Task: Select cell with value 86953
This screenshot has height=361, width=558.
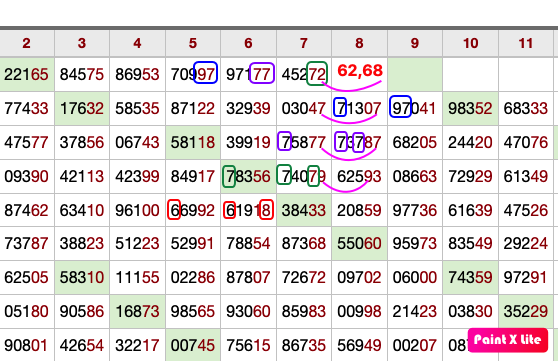Action: [x=137, y=74]
